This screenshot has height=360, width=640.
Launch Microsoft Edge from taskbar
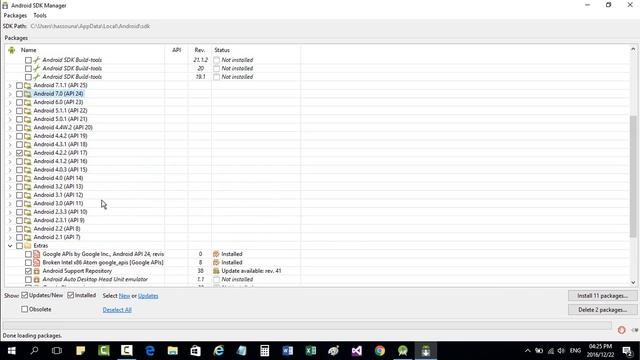[150, 351]
